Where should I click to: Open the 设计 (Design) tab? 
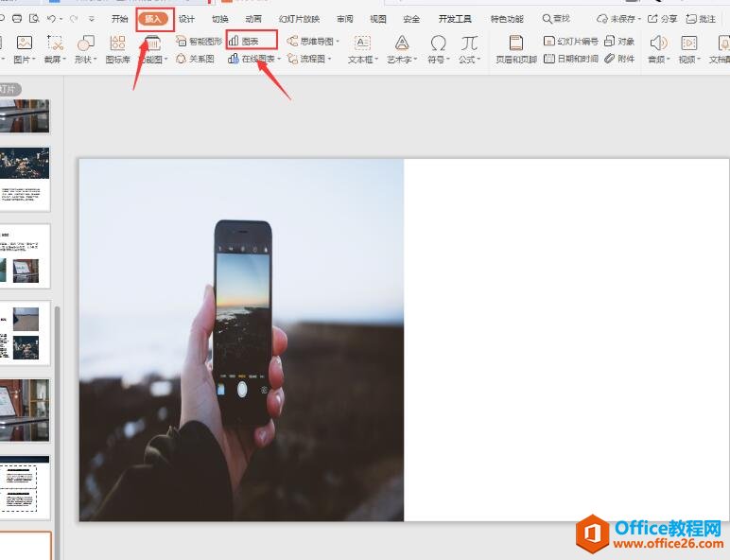[x=186, y=19]
